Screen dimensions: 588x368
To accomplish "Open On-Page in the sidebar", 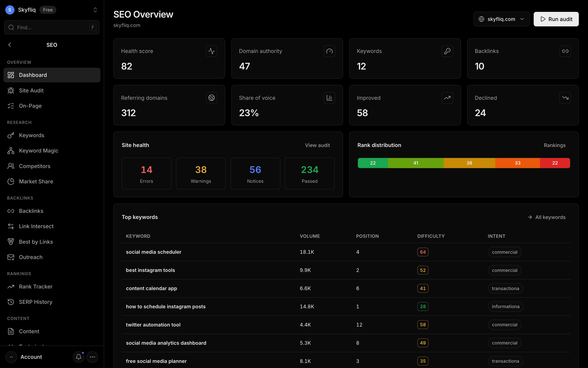I will 52,106.
